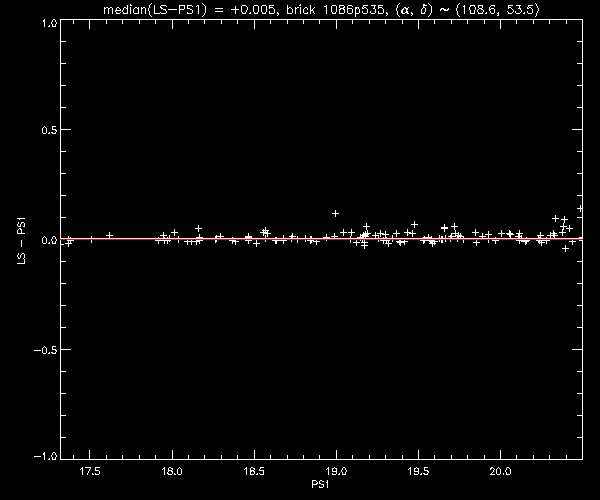The height and width of the screenshot is (500, 600).
Task: Click the x-axis tick label 20.0
Action: (x=501, y=471)
